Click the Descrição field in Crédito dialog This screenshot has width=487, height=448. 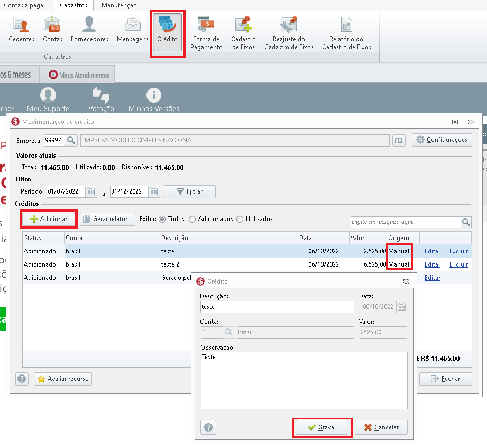coord(277,307)
